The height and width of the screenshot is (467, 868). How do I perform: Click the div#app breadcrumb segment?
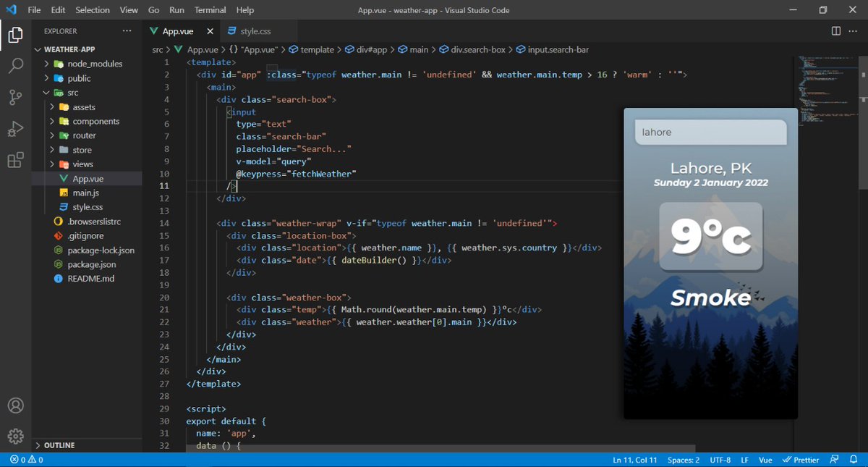(367, 50)
